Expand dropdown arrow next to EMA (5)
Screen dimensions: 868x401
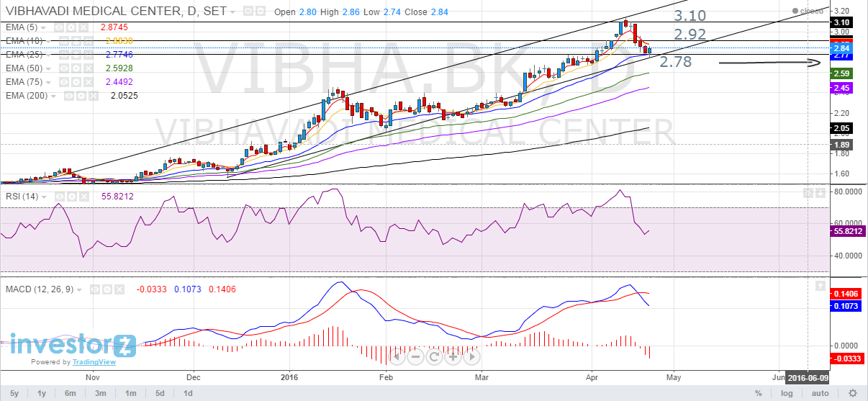[x=43, y=28]
